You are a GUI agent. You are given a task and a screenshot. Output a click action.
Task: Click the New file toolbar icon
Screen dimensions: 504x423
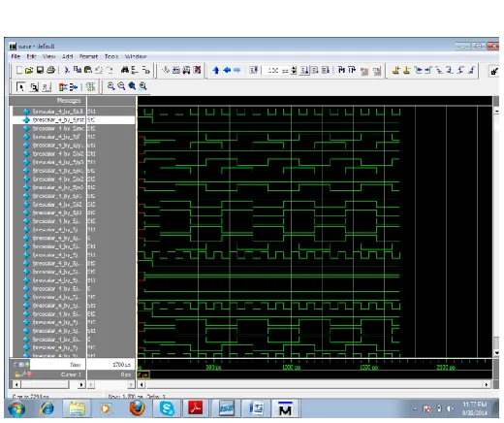point(19,70)
